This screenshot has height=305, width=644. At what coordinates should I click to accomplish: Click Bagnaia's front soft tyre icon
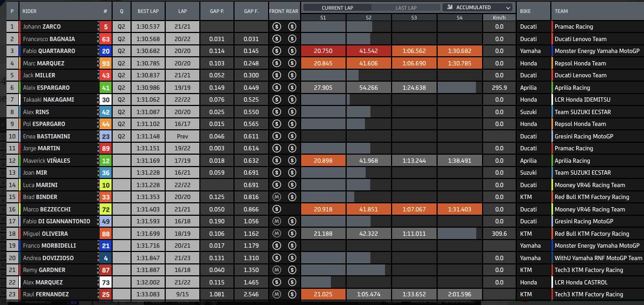[x=276, y=39]
